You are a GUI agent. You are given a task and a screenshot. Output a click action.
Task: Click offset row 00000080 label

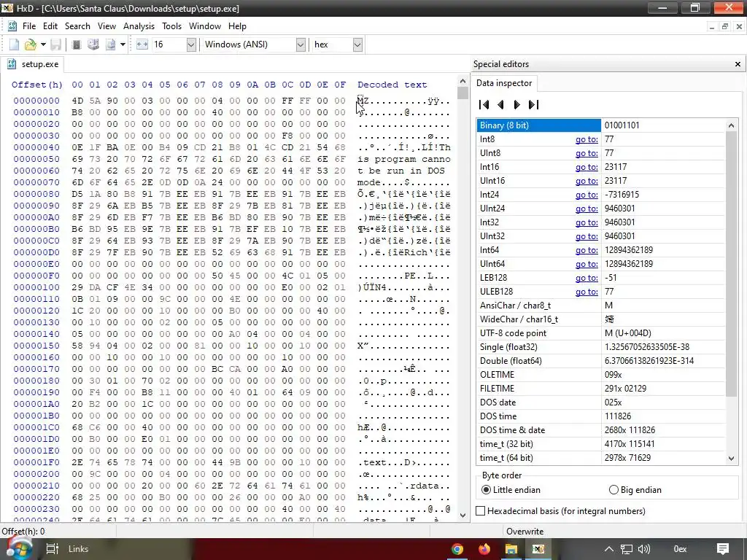(36, 194)
